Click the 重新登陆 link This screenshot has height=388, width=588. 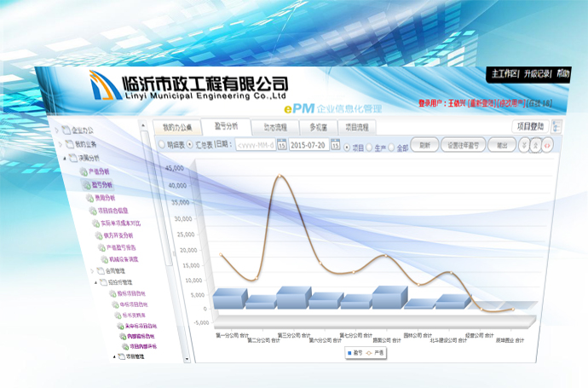(x=482, y=103)
